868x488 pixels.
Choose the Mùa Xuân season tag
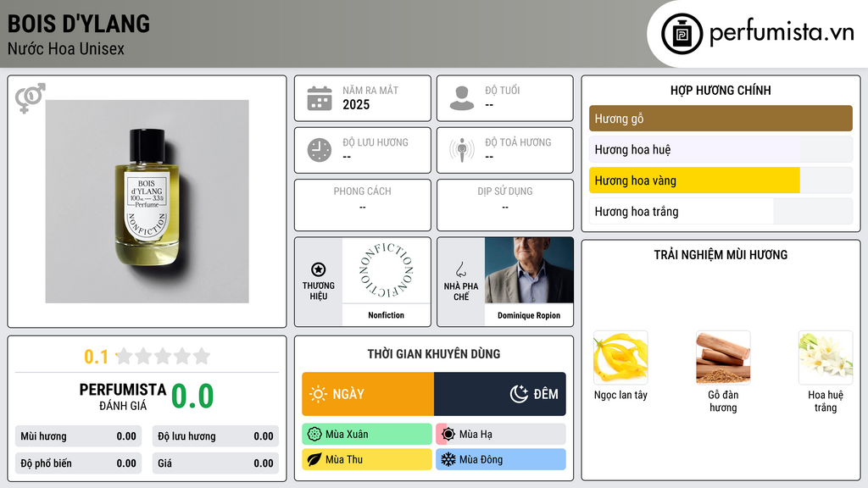click(x=367, y=435)
